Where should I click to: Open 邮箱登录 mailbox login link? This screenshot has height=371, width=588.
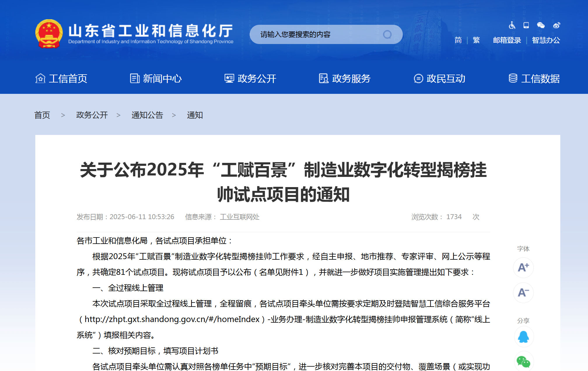tap(507, 40)
